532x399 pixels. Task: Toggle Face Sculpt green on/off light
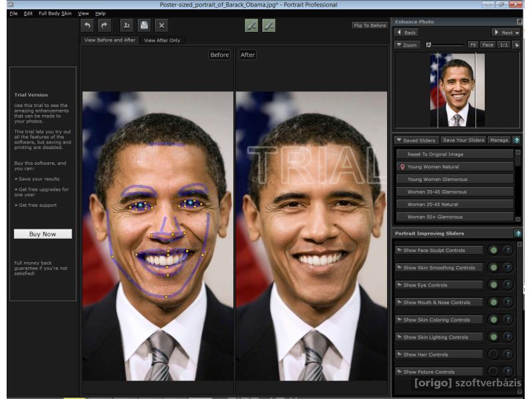pos(493,251)
